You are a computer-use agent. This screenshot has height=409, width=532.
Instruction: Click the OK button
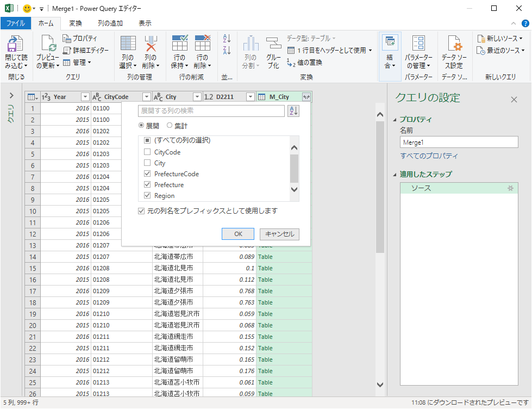[x=238, y=234]
